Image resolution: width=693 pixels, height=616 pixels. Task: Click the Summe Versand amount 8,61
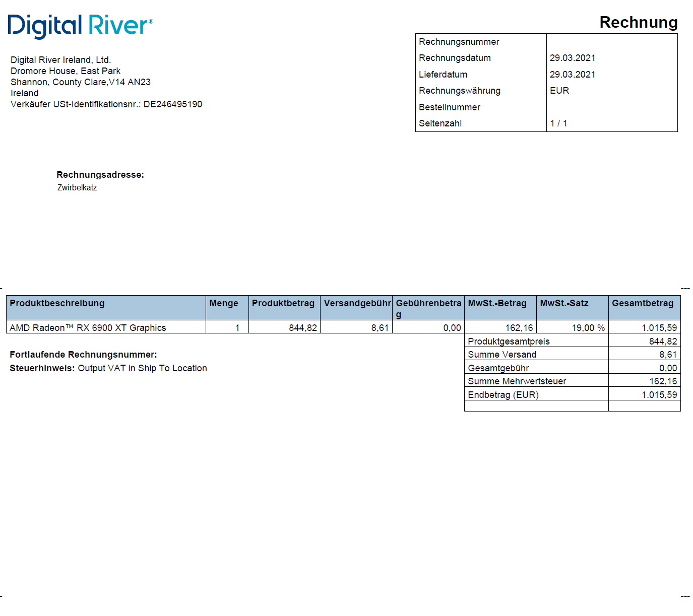point(668,355)
